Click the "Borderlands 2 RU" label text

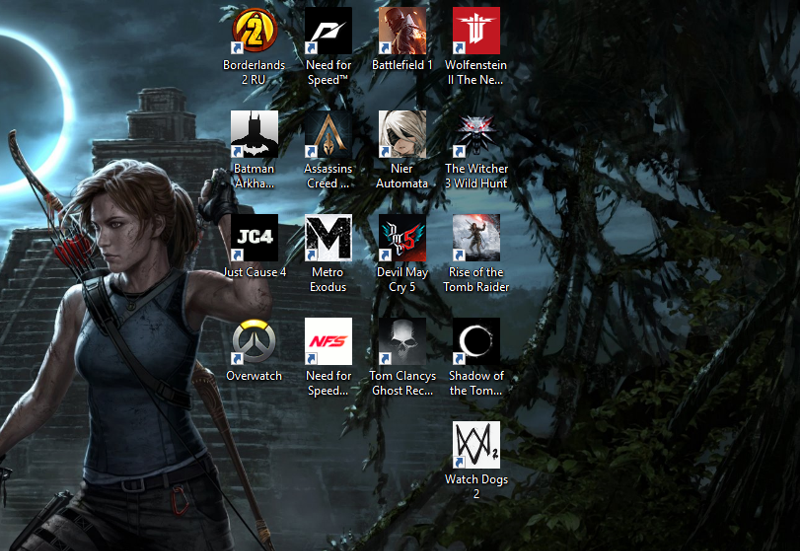(254, 72)
